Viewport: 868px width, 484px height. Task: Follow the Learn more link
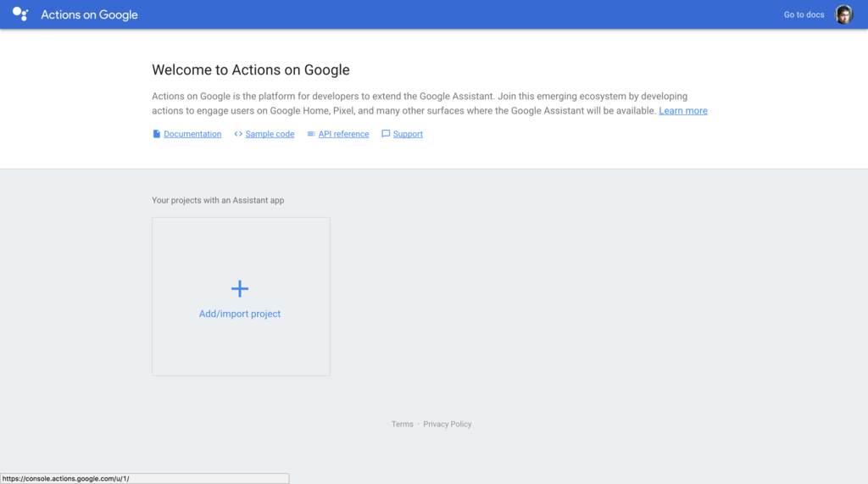(683, 111)
